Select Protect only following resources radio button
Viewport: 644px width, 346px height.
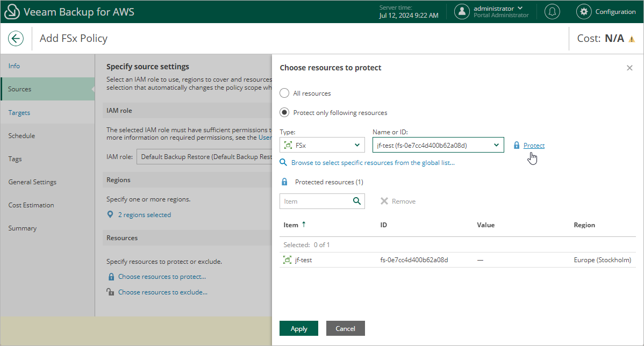click(284, 112)
